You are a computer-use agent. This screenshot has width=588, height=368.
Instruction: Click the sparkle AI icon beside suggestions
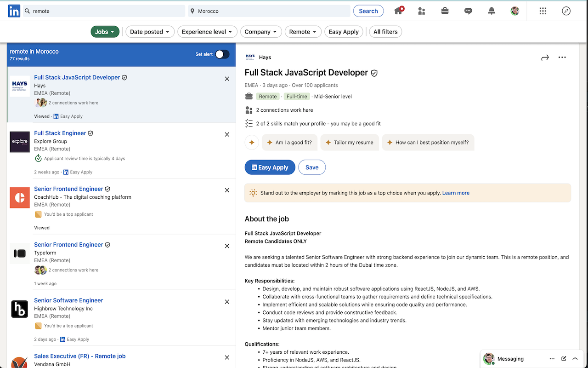[252, 143]
